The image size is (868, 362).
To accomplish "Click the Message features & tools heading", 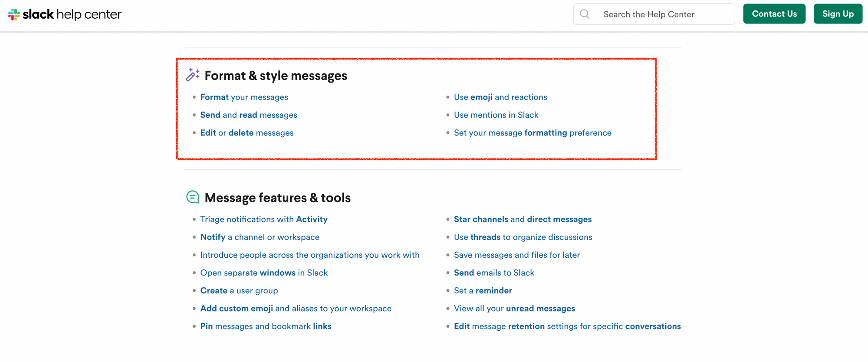I will point(277,198).
